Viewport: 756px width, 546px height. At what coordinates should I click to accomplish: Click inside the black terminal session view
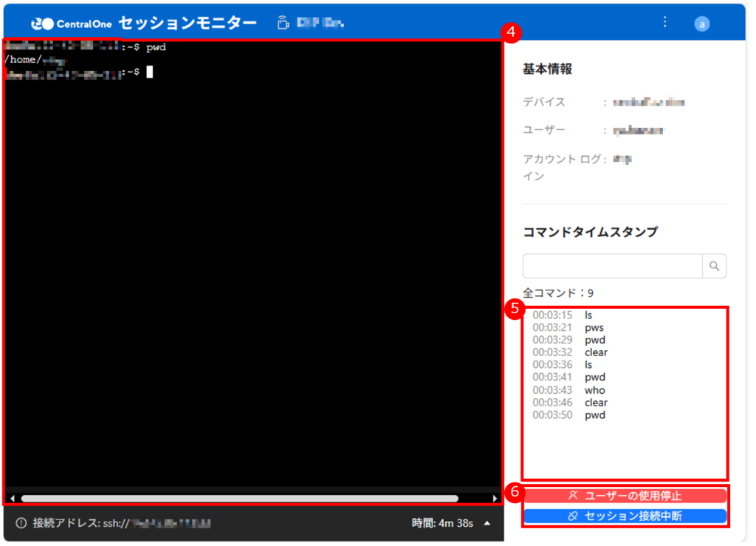(x=251, y=281)
